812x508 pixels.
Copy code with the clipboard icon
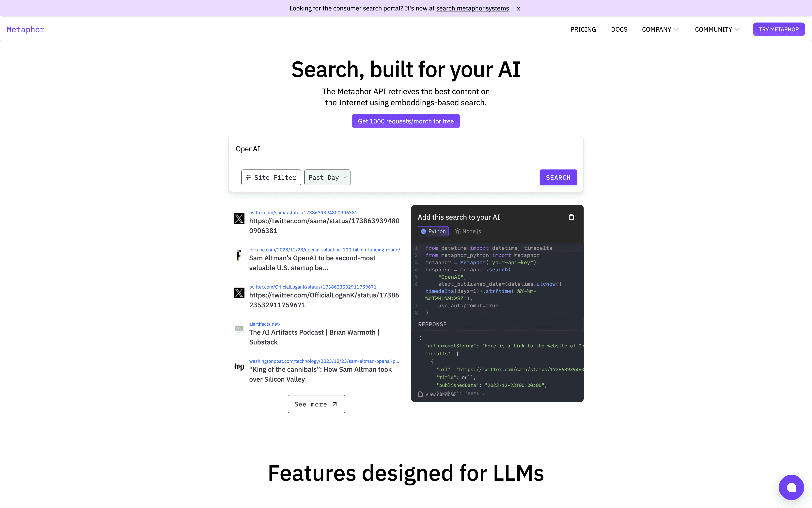point(571,217)
